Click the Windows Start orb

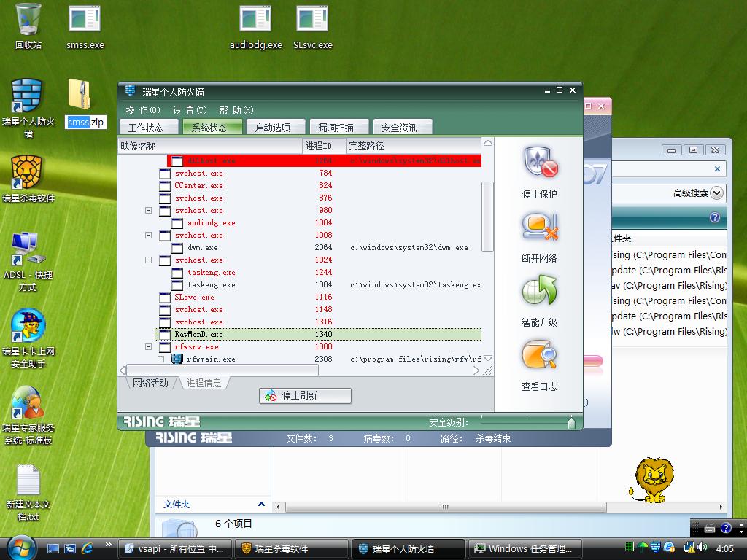point(20,548)
